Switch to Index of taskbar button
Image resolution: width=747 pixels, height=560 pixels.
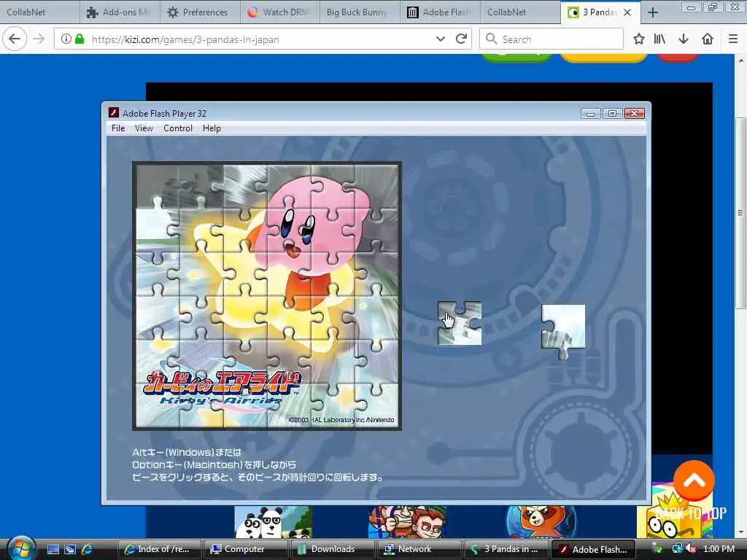(160, 549)
